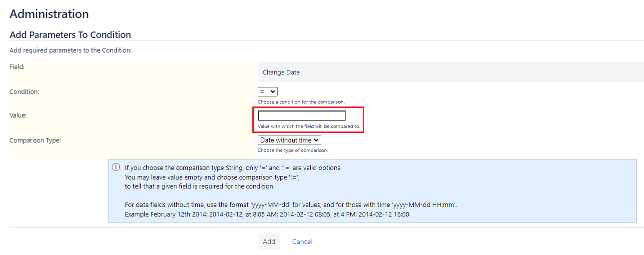The width and height of the screenshot is (644, 255).
Task: Click the 'Administration' page title
Action: pyautogui.click(x=49, y=14)
